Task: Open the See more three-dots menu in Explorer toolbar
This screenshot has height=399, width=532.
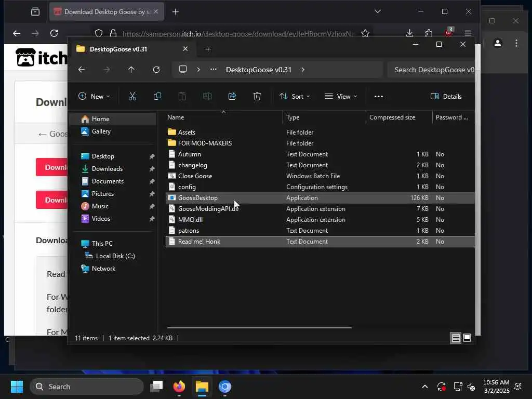Action: [x=379, y=96]
